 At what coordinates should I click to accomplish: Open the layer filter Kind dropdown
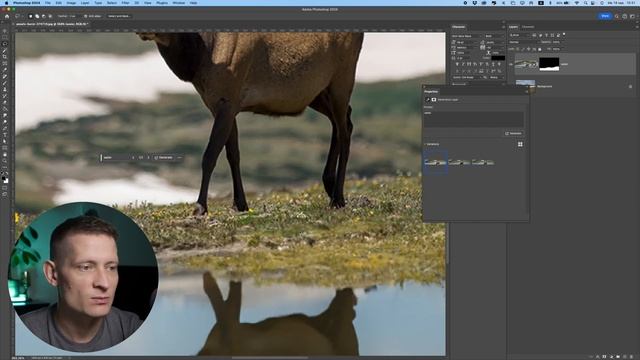pyautogui.click(x=520, y=35)
